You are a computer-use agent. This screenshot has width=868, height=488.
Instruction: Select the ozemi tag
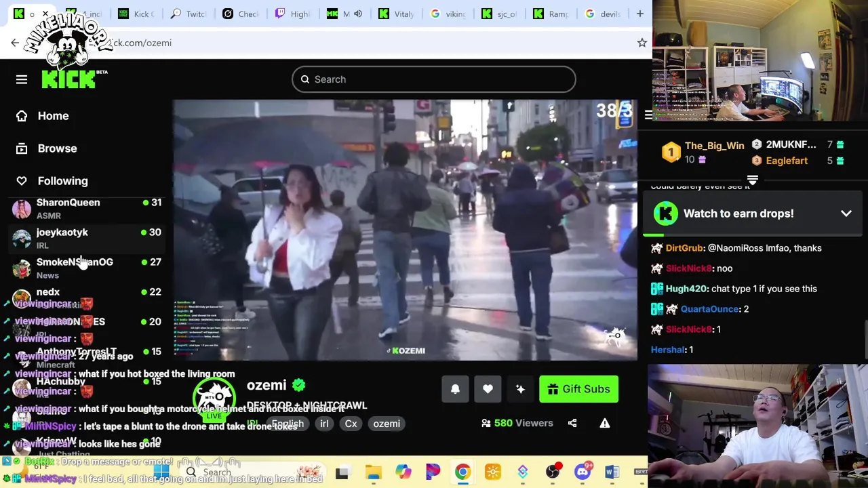tap(387, 424)
